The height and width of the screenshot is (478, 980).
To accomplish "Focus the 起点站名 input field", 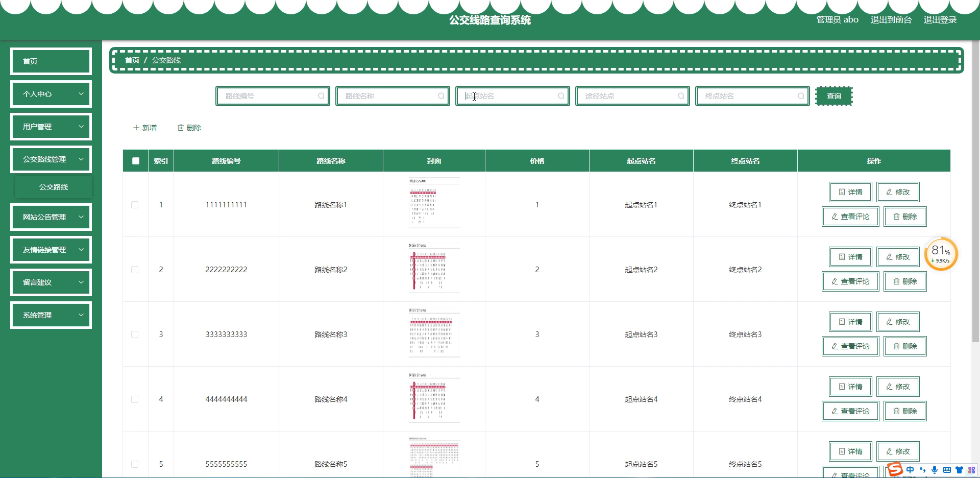I will click(x=512, y=96).
